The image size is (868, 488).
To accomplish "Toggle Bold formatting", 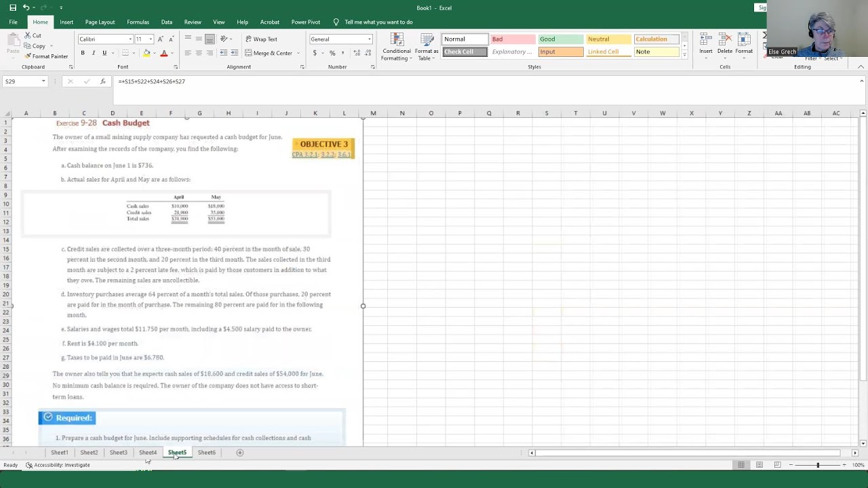I will click(83, 53).
